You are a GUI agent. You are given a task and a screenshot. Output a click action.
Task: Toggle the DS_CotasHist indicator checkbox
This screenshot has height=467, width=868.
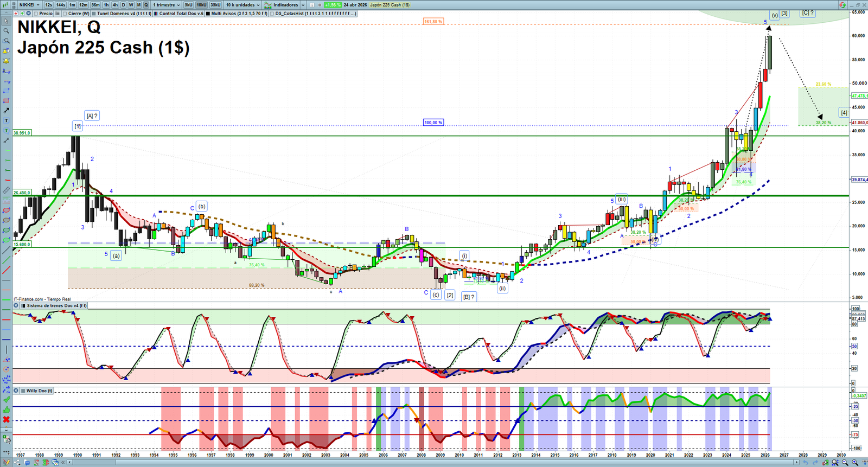[272, 14]
